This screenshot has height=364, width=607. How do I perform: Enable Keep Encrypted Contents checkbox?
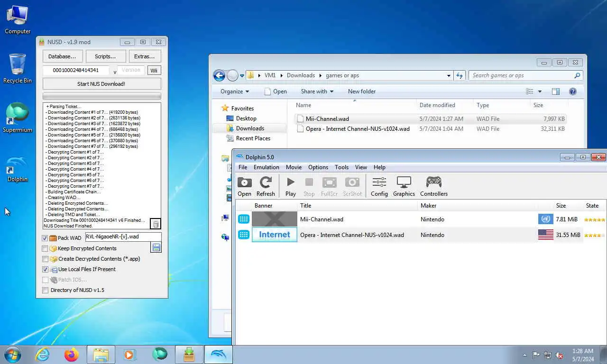(45, 248)
